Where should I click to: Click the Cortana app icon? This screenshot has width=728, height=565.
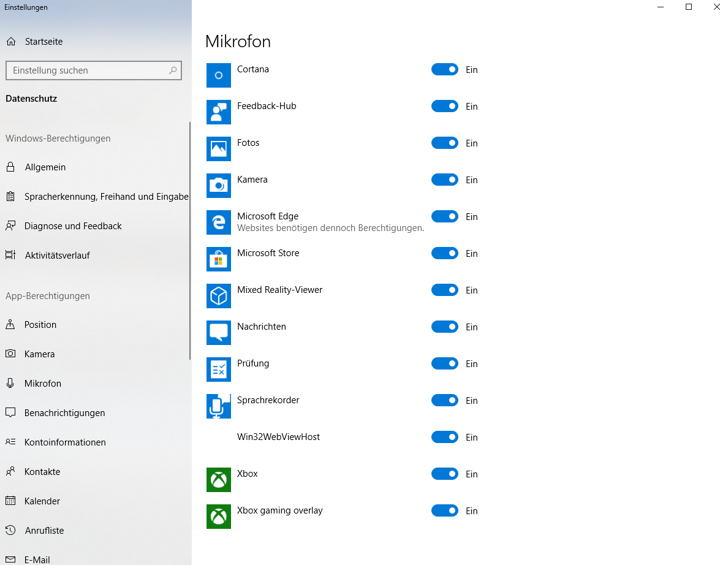[218, 75]
